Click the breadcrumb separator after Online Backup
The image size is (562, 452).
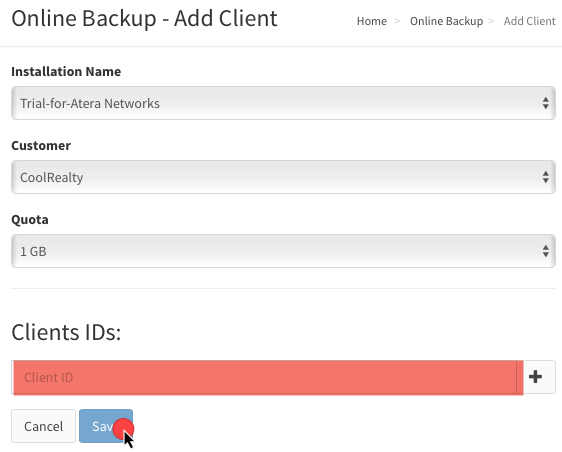point(491,22)
